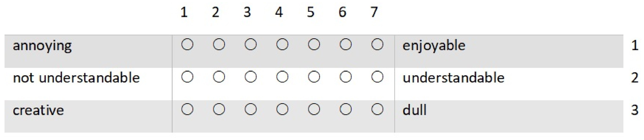Select rating 1 for understandable row
The width and height of the screenshot is (644, 140).
click(x=187, y=77)
